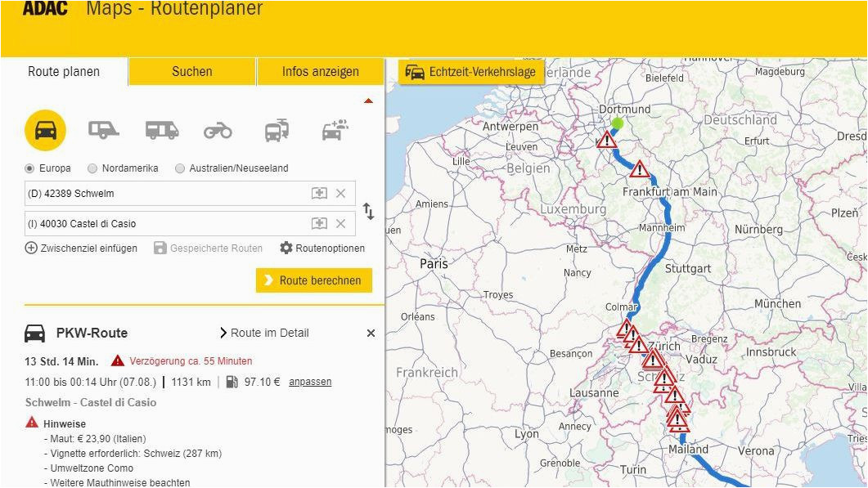Click the Lyon label on the map
This screenshot has height=488, width=868.
(x=527, y=434)
